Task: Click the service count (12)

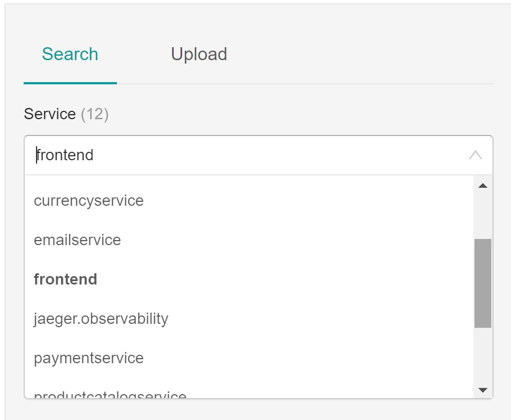Action: [94, 114]
